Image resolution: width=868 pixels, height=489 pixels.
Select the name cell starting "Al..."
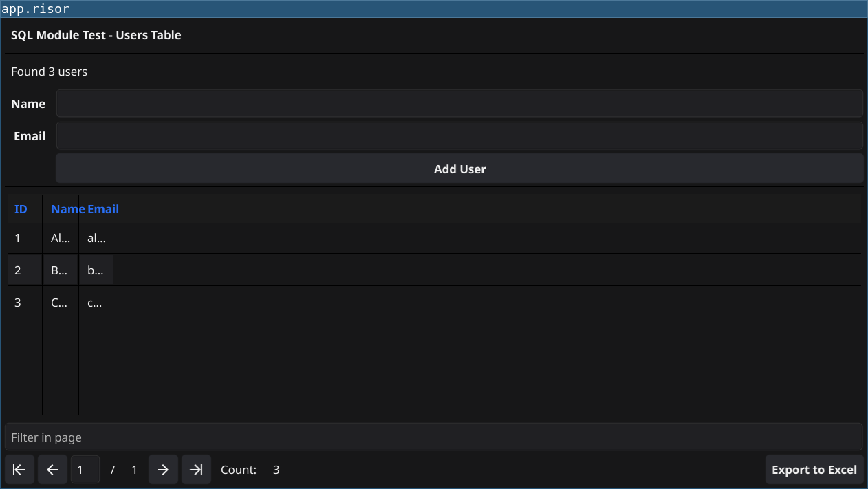pyautogui.click(x=61, y=238)
